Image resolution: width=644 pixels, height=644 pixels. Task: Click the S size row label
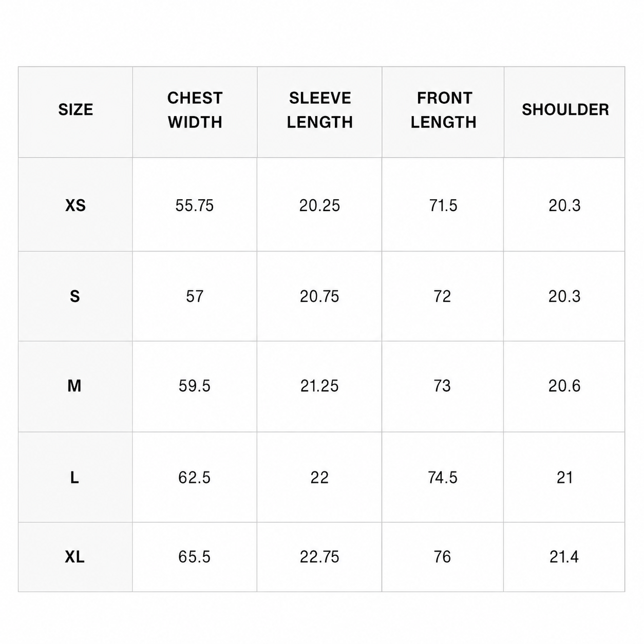tap(75, 296)
